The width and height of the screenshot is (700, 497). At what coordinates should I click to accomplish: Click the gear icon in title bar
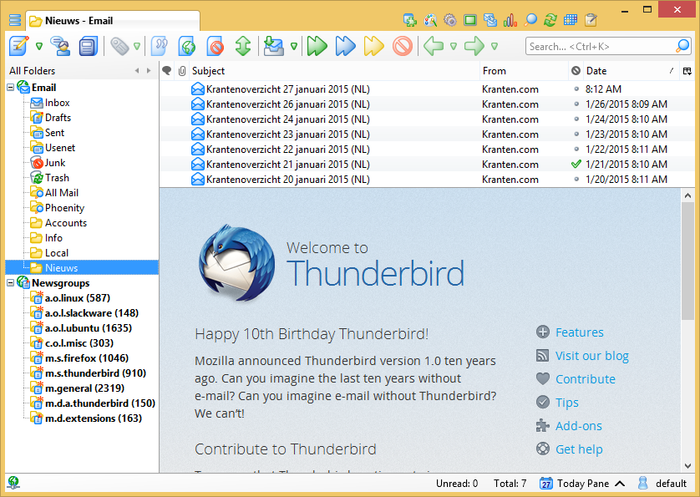(x=450, y=20)
